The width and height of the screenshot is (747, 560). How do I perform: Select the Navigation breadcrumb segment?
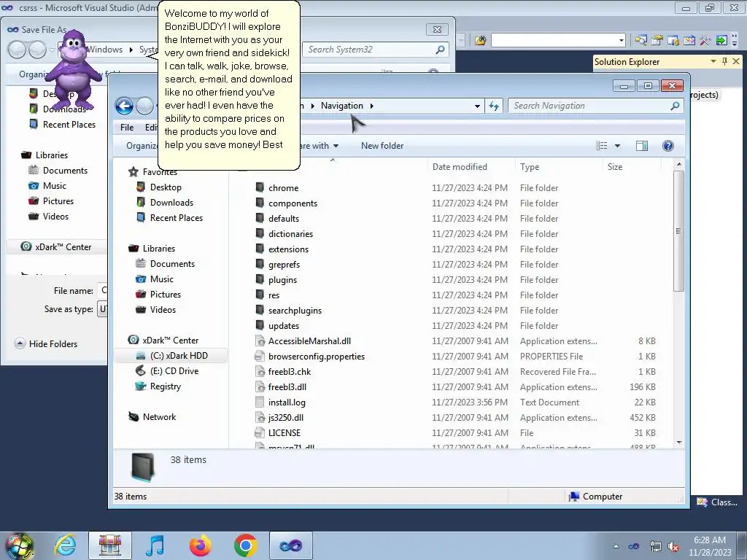coord(341,106)
